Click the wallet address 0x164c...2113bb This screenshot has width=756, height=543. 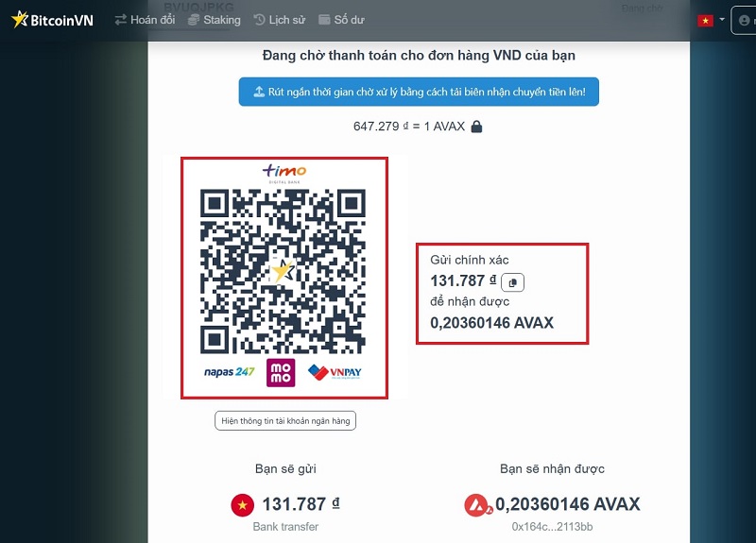tap(552, 527)
